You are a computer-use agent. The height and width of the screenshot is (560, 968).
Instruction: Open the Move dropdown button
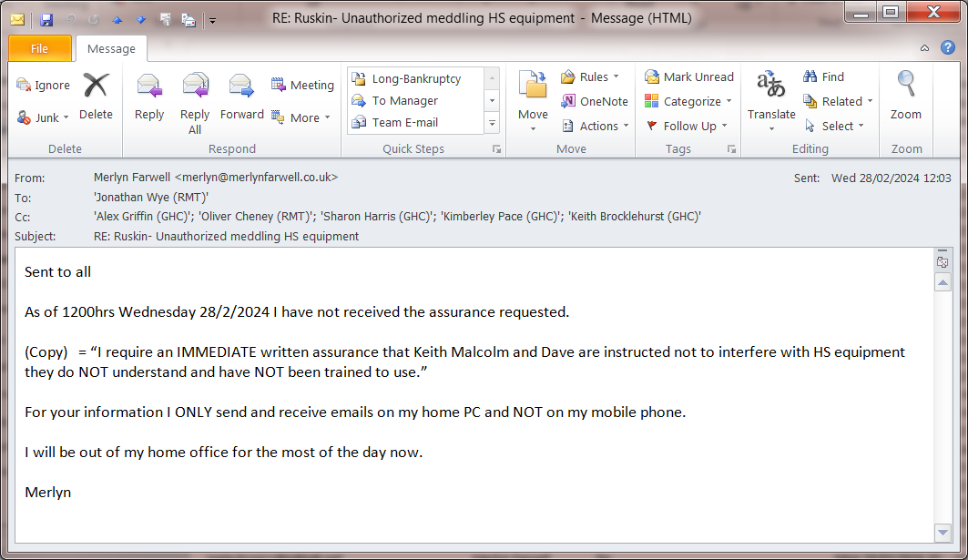(x=533, y=101)
